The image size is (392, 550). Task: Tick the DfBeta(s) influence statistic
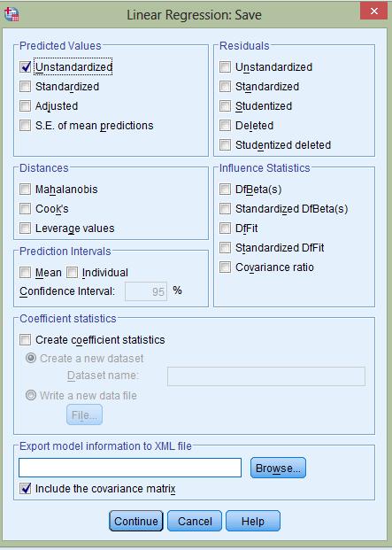[x=226, y=190]
